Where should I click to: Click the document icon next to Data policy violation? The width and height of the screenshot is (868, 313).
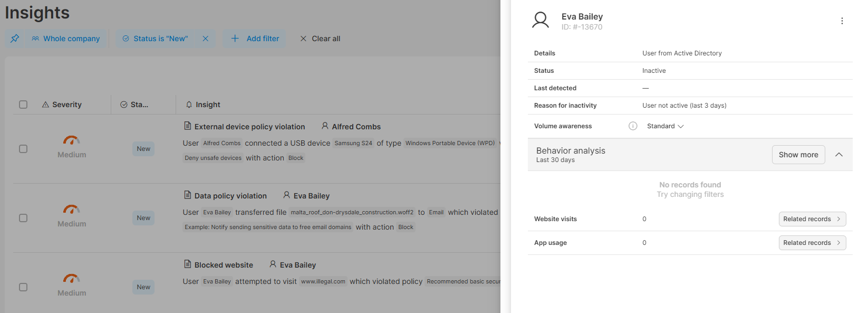coord(187,195)
